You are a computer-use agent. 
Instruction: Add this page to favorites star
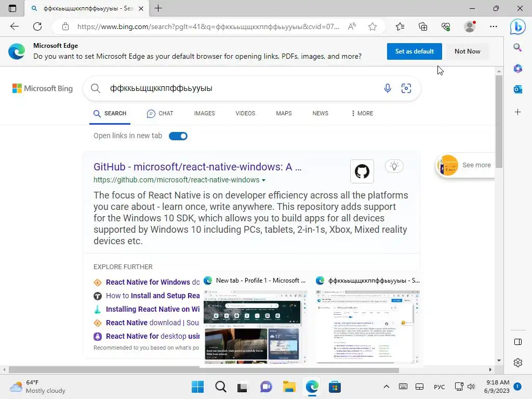pos(373,26)
